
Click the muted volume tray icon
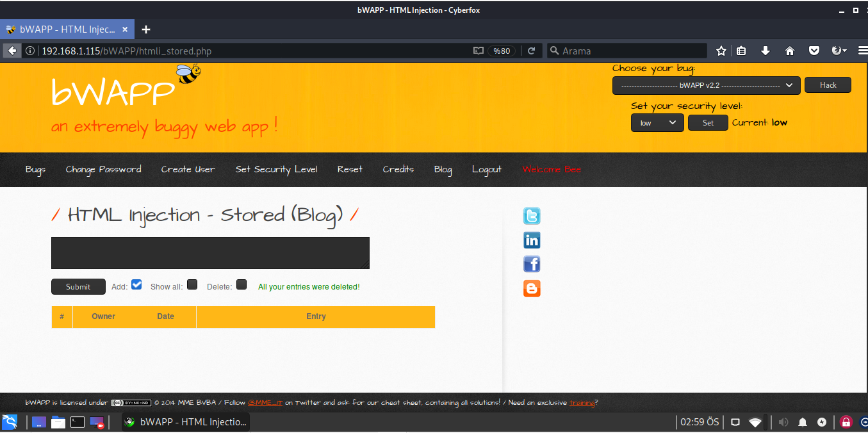(x=783, y=422)
